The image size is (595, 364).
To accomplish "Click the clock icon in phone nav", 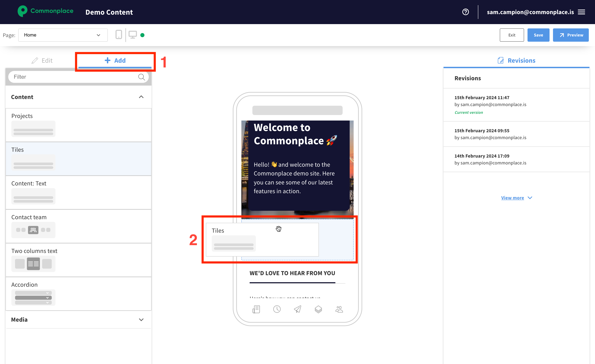I will pos(277,309).
